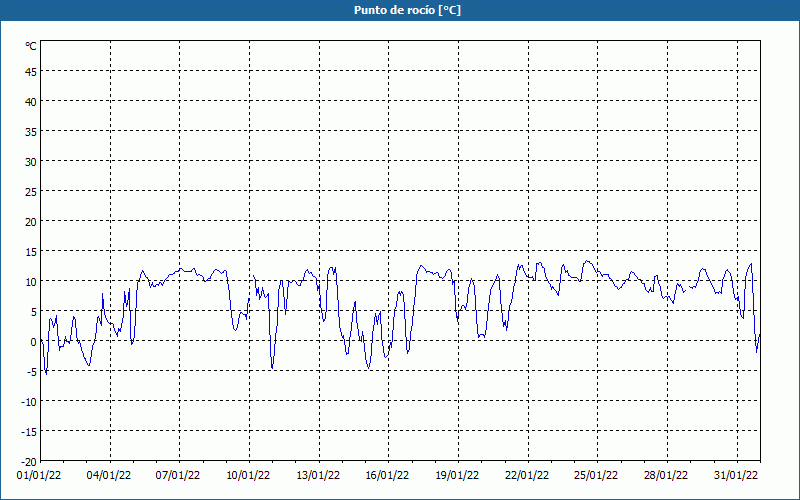Click the 10/01/22 date label
Screen dimensions: 800x500
pyautogui.click(x=248, y=476)
